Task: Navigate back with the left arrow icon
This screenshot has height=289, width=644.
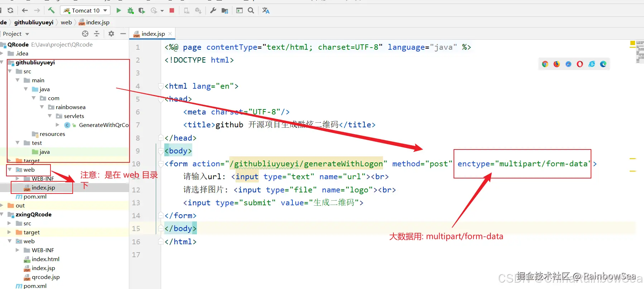Action: (25, 10)
